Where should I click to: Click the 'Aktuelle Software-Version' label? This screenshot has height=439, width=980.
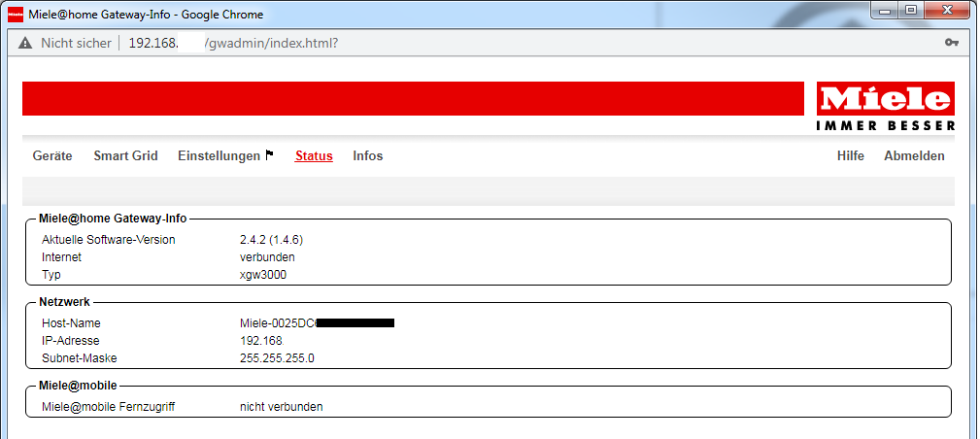[x=109, y=240]
